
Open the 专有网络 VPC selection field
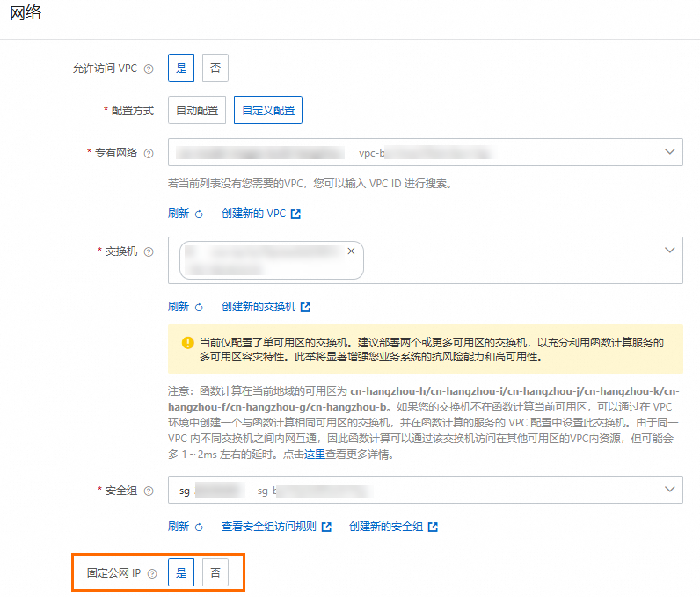(x=426, y=152)
